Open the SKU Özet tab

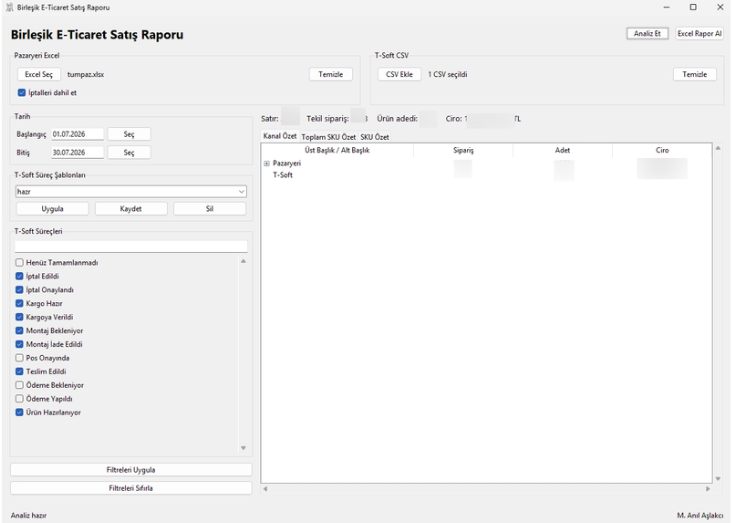pos(374,137)
